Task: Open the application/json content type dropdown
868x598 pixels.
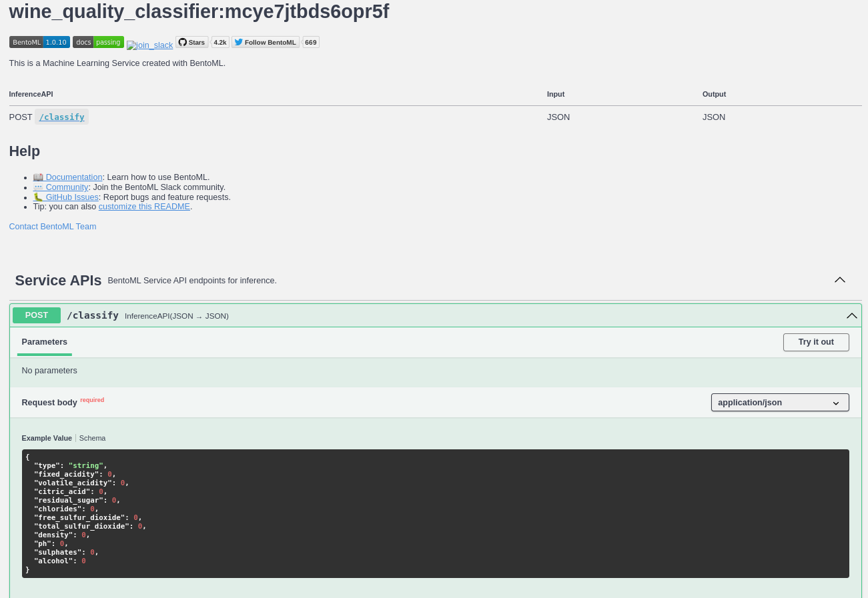Action: coord(780,403)
